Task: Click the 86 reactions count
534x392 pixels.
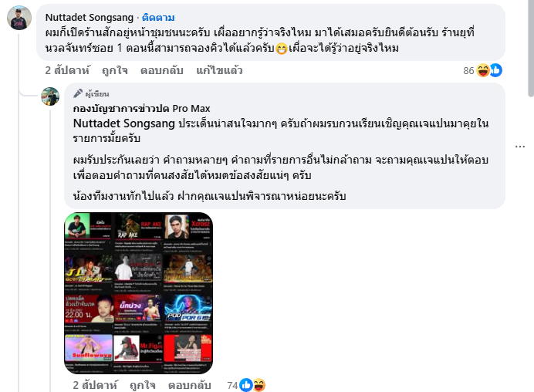Action: point(468,70)
